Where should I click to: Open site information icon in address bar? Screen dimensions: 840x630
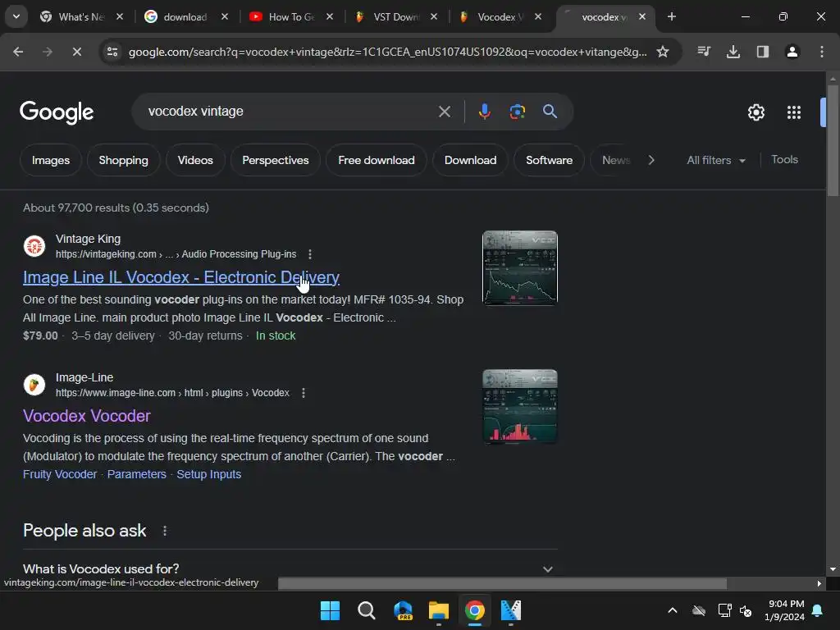click(x=112, y=52)
